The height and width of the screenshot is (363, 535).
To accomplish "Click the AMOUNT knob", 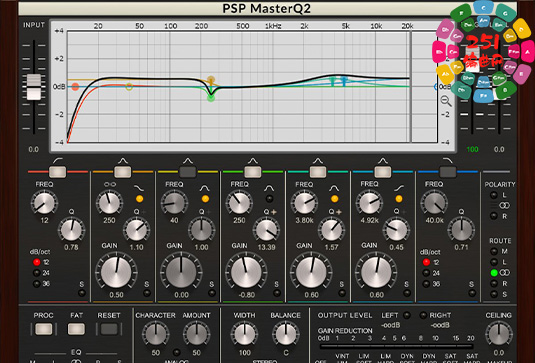I will [x=196, y=334].
